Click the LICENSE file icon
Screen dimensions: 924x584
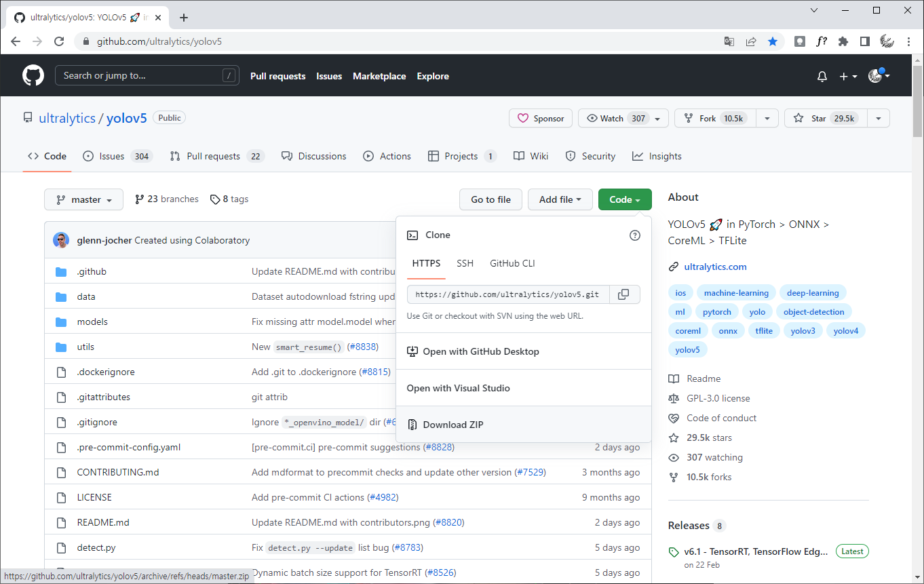[x=62, y=497]
